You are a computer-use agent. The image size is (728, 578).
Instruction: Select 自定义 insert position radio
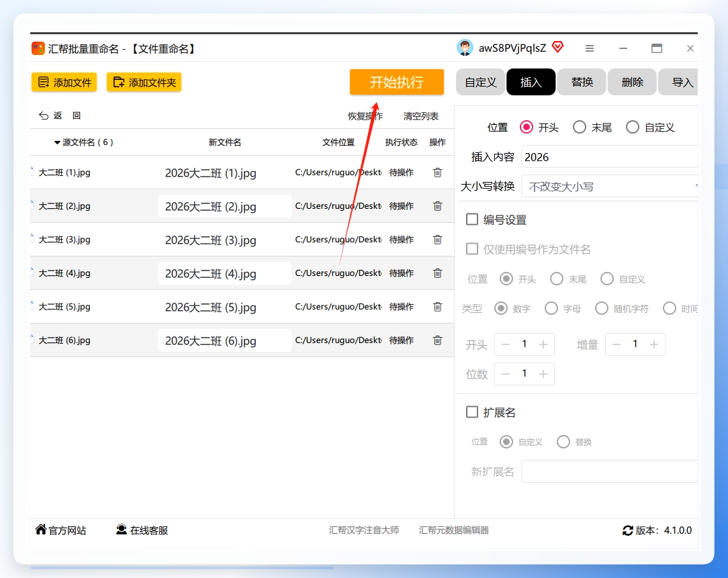pos(633,127)
